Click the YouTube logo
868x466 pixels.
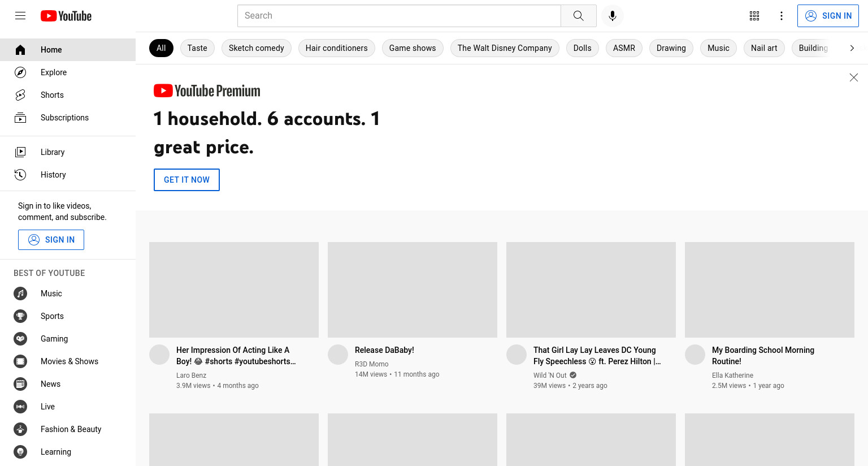point(66,16)
